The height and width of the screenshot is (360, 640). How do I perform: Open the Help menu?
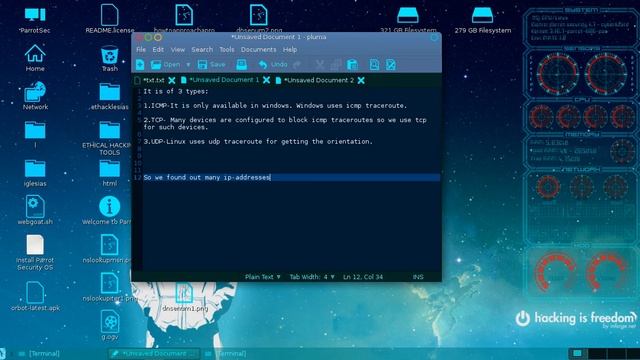click(x=290, y=49)
